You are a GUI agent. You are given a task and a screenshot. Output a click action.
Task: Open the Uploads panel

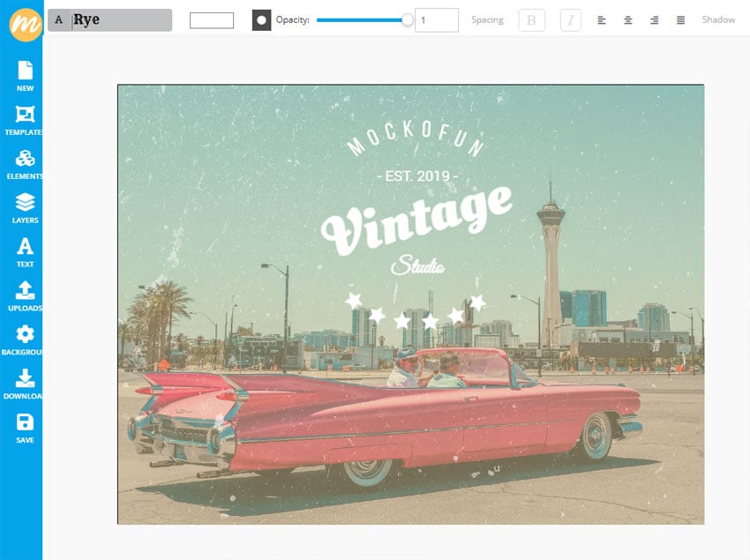tap(25, 295)
